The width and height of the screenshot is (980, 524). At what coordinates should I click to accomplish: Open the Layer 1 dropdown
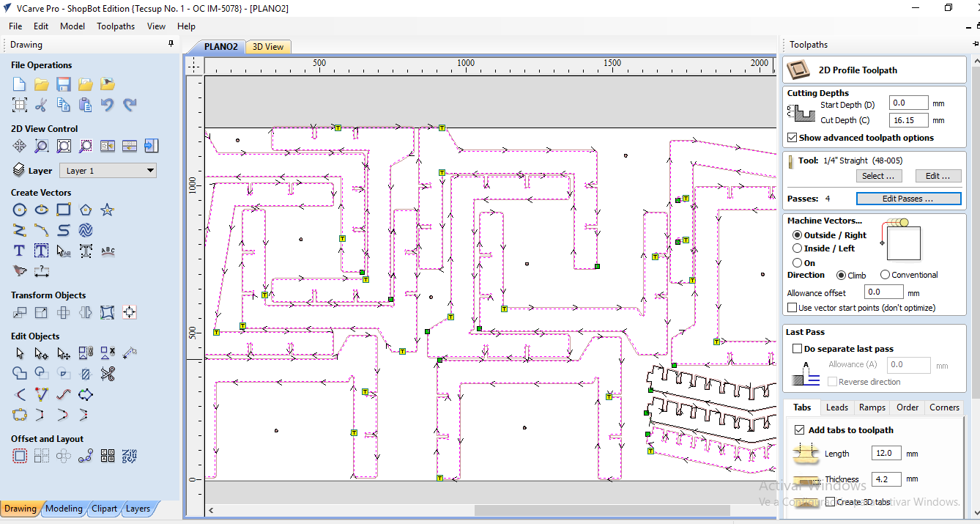tap(108, 171)
